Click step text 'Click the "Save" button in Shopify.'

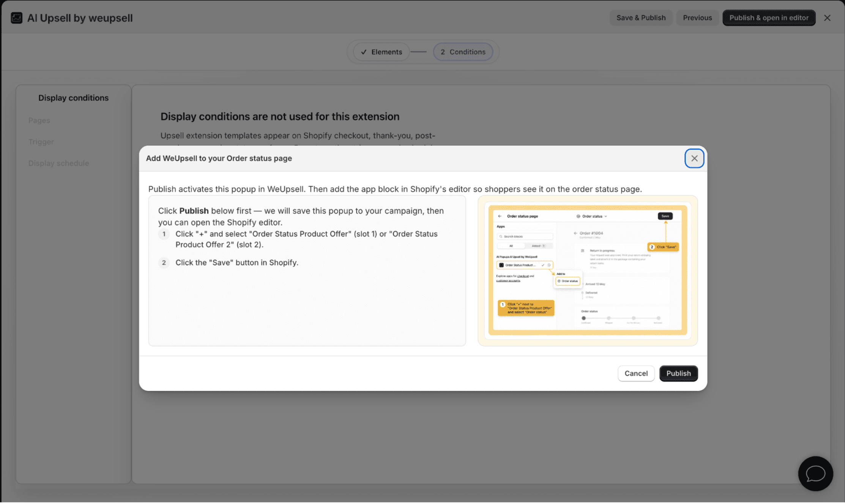(x=237, y=263)
